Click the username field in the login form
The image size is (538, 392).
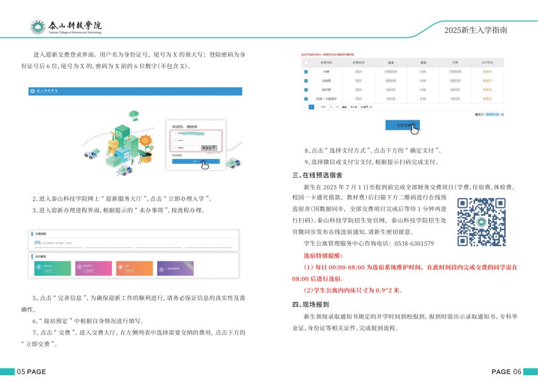click(195, 133)
